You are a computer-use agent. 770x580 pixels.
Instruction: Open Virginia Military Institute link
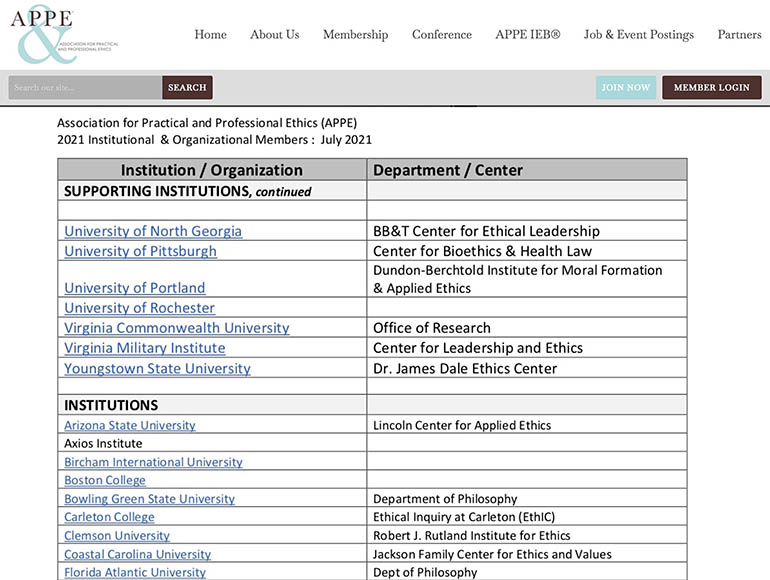(144, 348)
